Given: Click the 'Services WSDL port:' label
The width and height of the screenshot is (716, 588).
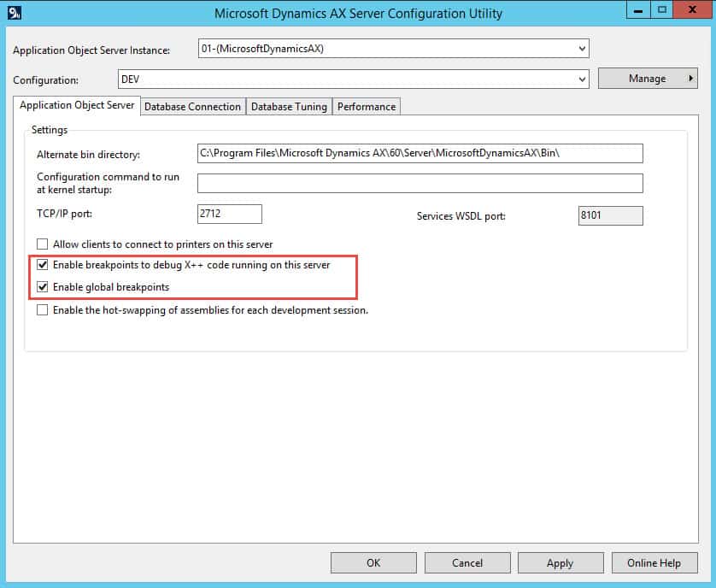Looking at the screenshot, I should (461, 216).
